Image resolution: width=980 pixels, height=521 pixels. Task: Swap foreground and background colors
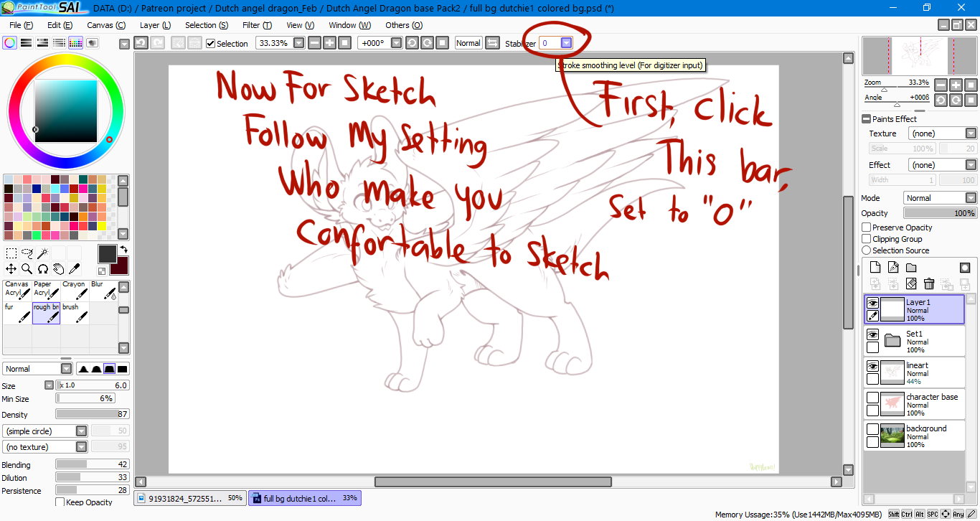(123, 250)
